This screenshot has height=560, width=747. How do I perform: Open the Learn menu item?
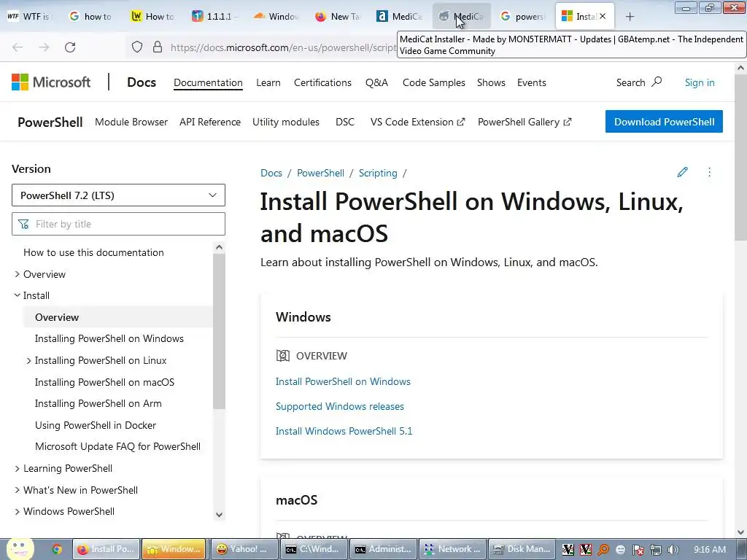pos(268,82)
